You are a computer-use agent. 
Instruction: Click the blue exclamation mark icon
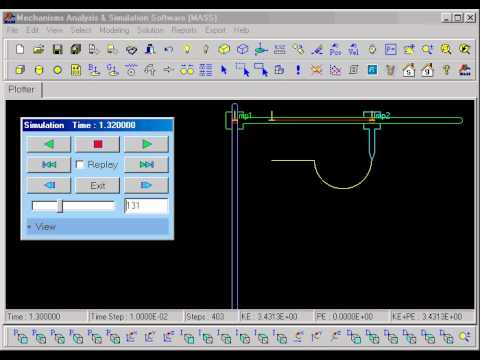[298, 70]
